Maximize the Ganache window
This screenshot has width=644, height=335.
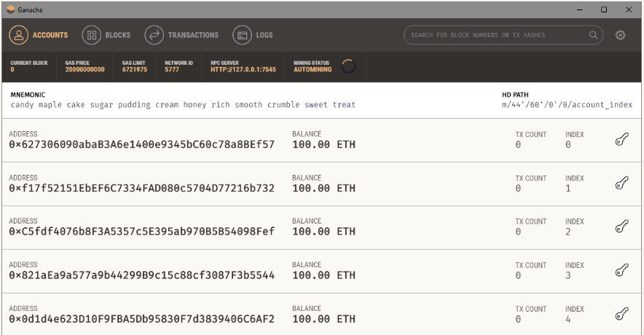[x=604, y=9]
